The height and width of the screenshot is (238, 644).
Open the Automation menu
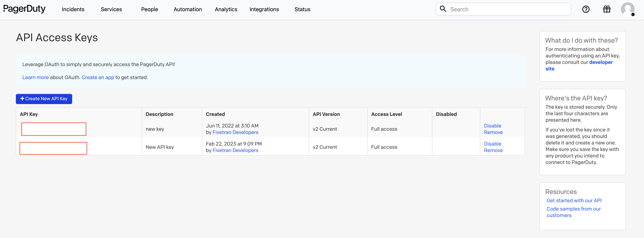tap(188, 9)
